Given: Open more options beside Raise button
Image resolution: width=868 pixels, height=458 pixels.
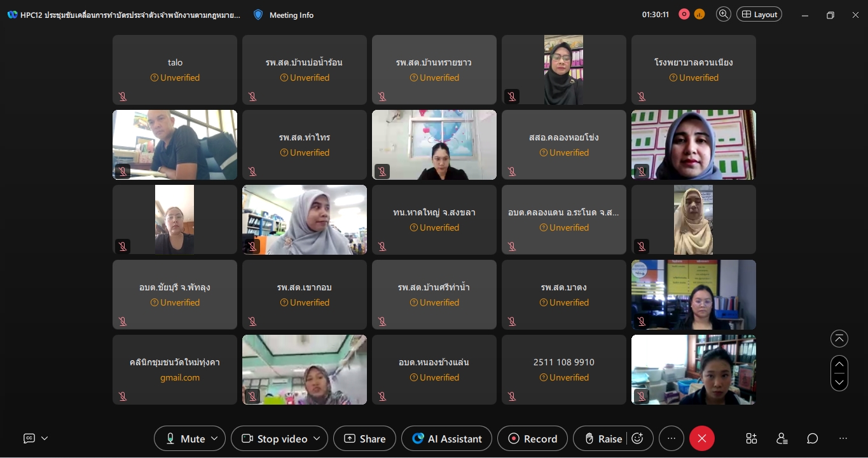Looking at the screenshot, I should click(x=671, y=438).
